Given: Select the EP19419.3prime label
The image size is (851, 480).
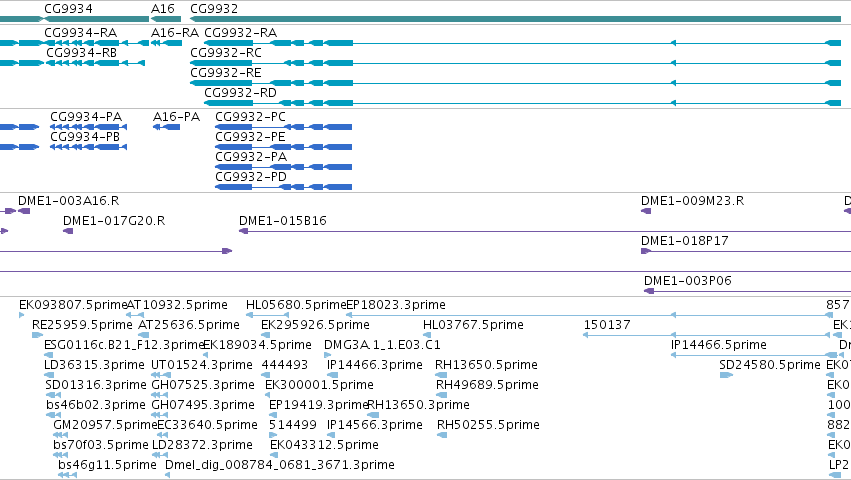Looking at the screenshot, I should [x=319, y=405].
